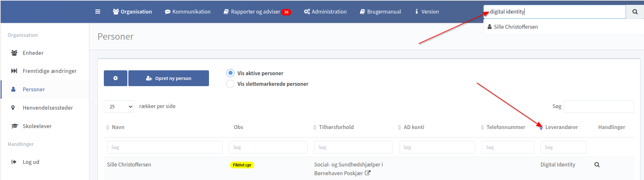Sort by Leverandører column arrows

click(x=541, y=127)
